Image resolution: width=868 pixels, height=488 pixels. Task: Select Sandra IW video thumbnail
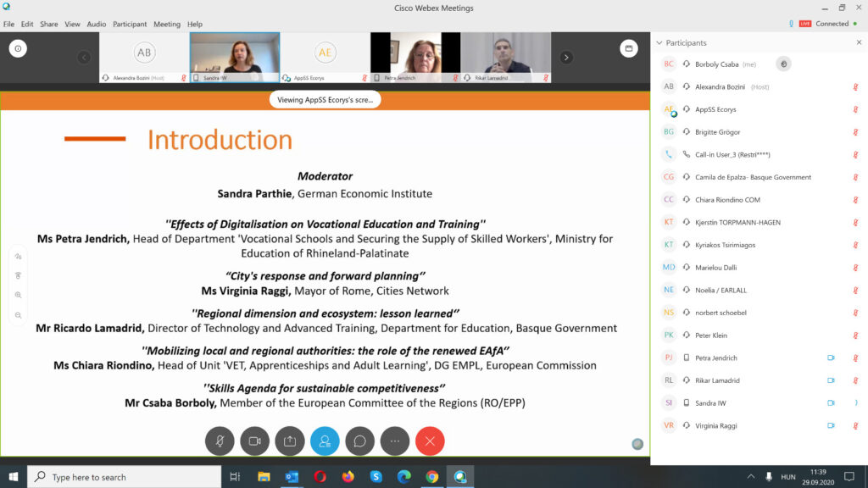(x=235, y=57)
